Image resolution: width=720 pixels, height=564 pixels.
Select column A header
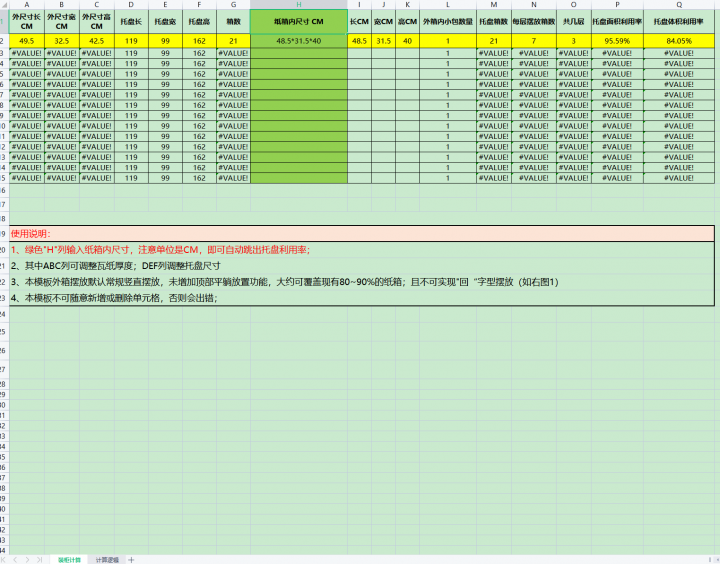tap(27, 5)
